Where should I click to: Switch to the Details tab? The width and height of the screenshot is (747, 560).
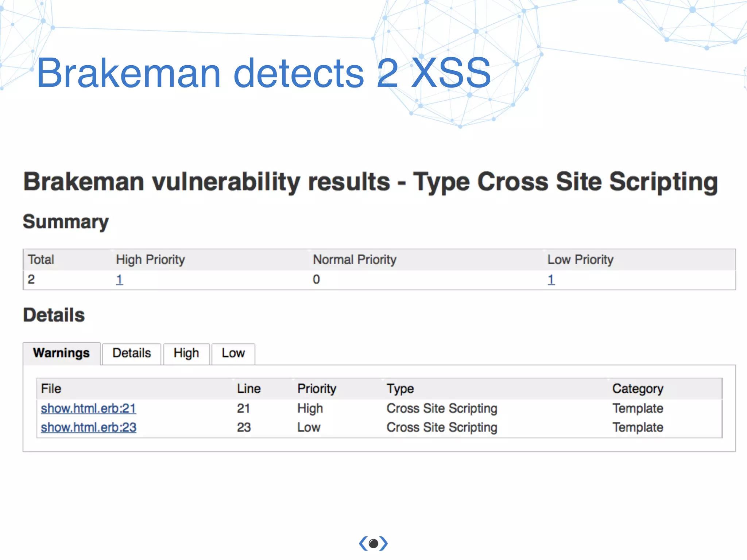(x=132, y=353)
